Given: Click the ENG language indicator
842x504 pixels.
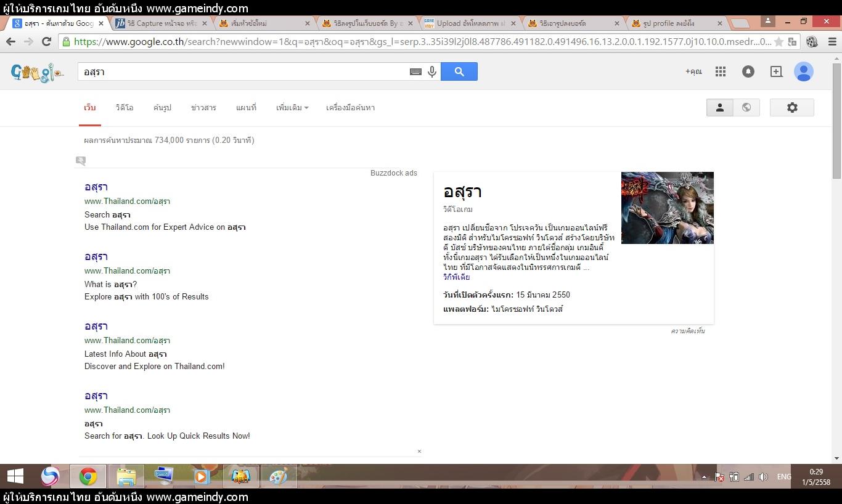Looking at the screenshot, I should tap(784, 477).
